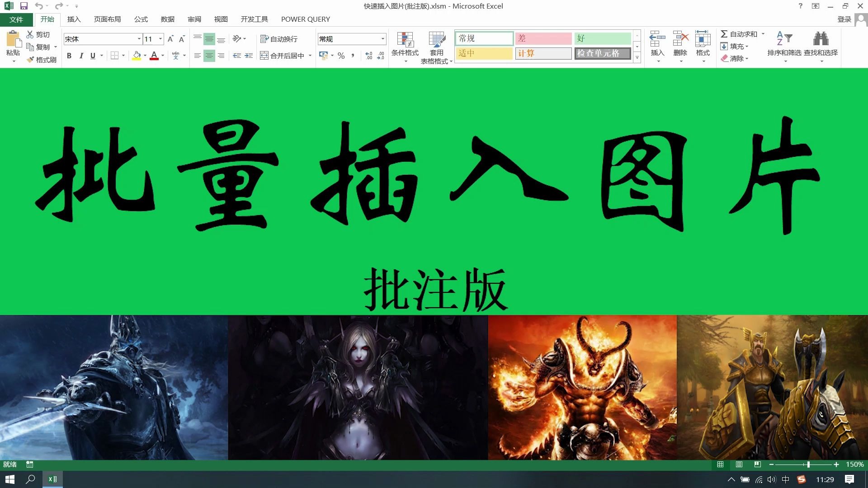Viewport: 868px width, 488px height.
Task: Toggle middle vertical alignment
Action: (209, 39)
